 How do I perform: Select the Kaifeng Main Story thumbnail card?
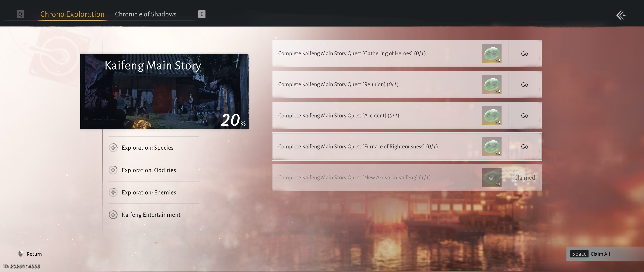click(164, 92)
